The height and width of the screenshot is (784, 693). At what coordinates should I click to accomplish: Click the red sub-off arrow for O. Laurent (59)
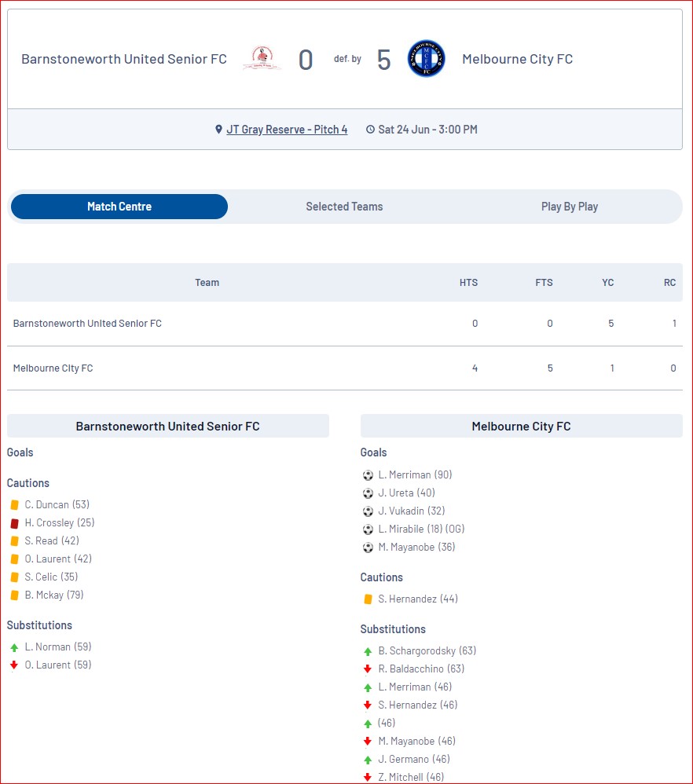tap(14, 665)
